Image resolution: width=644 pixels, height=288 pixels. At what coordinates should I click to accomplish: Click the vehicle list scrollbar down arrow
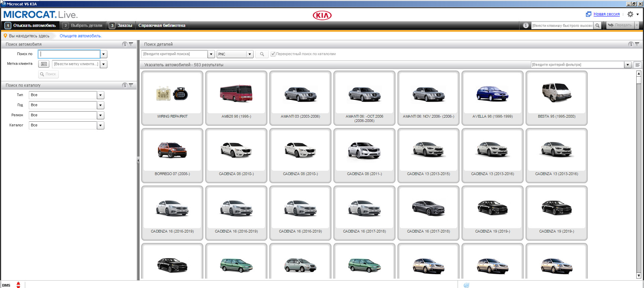pos(639,275)
